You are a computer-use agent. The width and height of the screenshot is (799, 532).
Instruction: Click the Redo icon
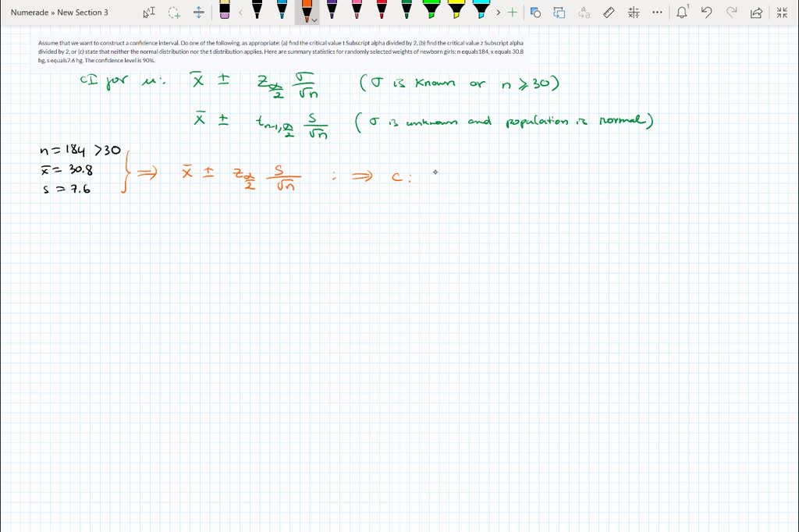coord(732,12)
